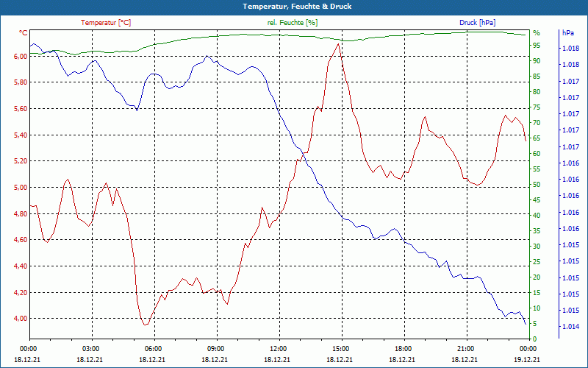The image size is (588, 368).
Task: Click the time axis label 12:00
Action: [x=279, y=348]
